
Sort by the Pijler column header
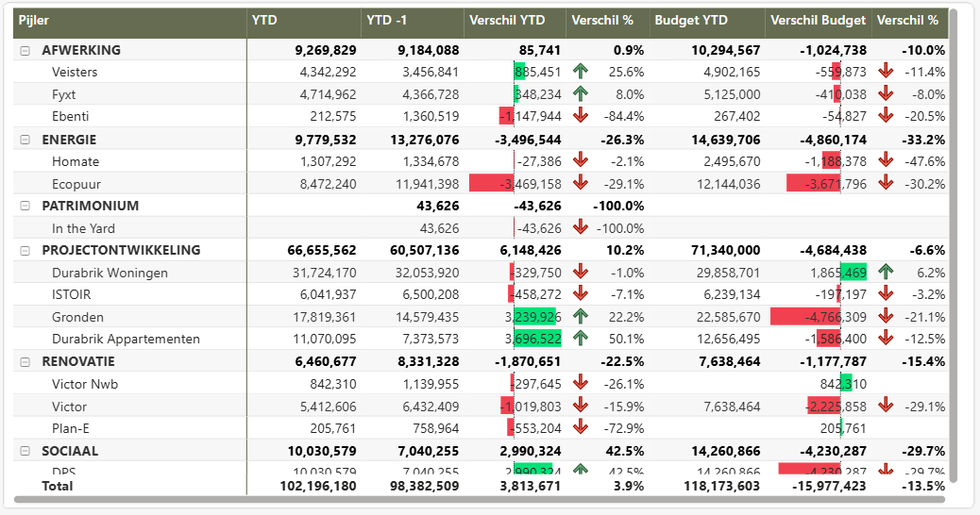coord(34,21)
